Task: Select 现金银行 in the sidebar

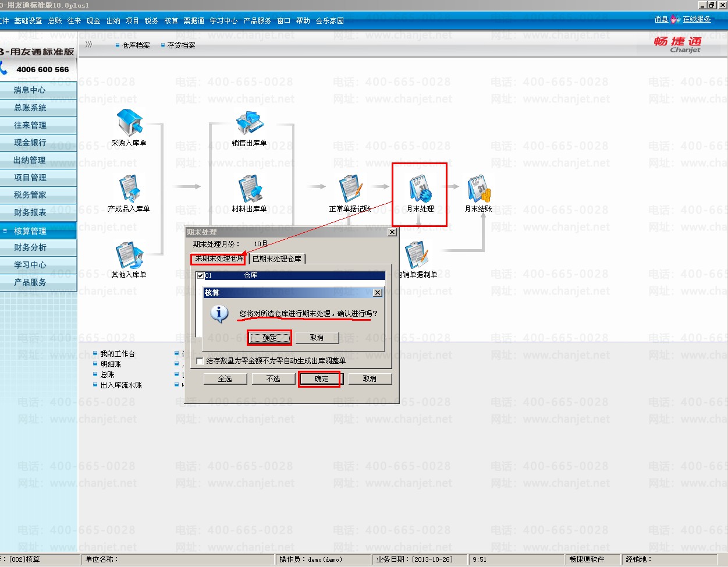Action: tap(38, 143)
